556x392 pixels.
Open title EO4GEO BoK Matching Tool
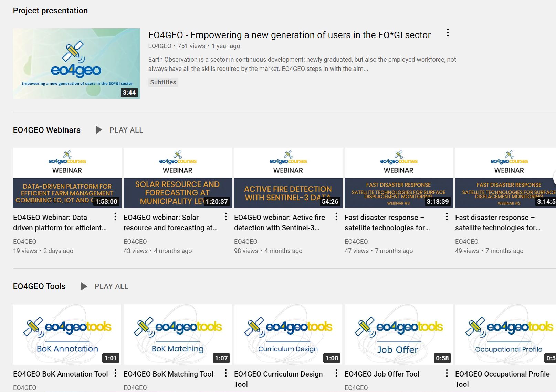(168, 374)
